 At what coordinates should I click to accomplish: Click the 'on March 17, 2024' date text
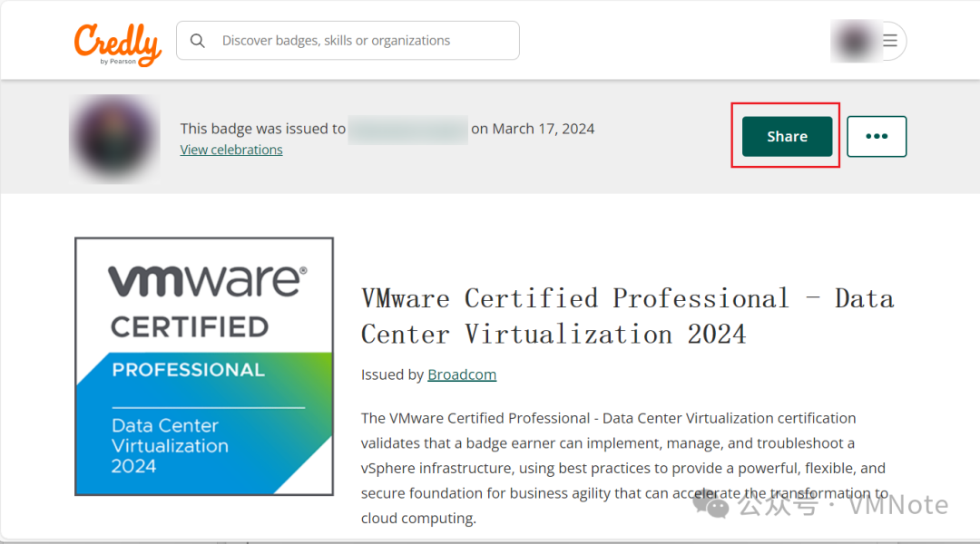(x=533, y=129)
